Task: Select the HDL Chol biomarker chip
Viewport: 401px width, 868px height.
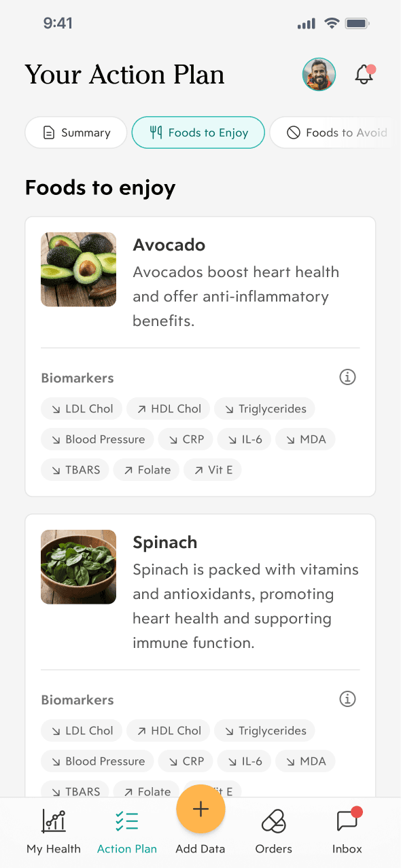Action: coord(168,408)
